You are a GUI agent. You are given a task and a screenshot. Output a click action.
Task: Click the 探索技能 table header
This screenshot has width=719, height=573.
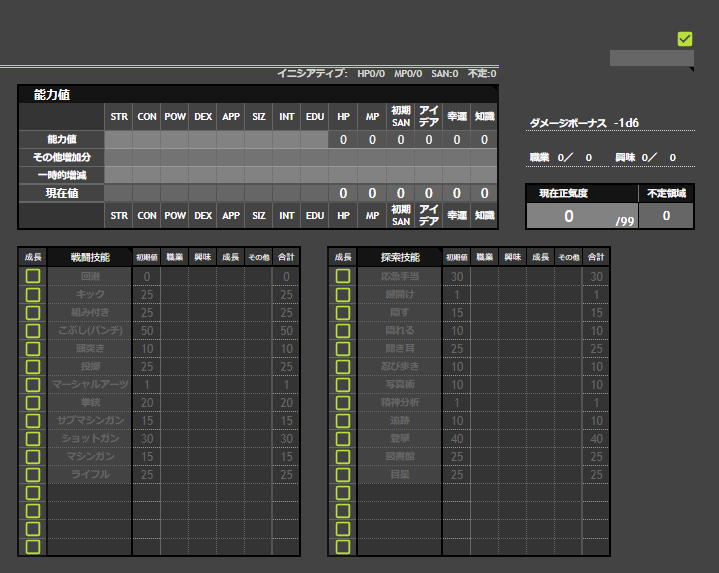(x=400, y=257)
